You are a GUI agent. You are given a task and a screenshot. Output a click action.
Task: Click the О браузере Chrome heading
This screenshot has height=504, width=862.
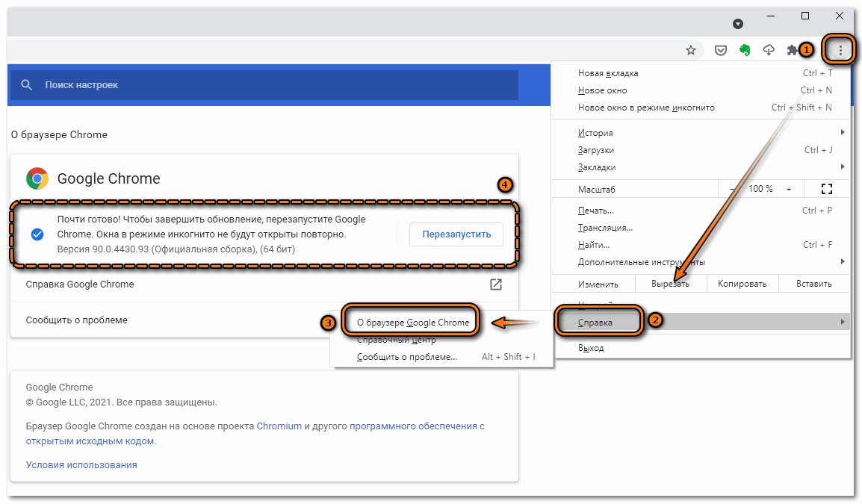59,134
